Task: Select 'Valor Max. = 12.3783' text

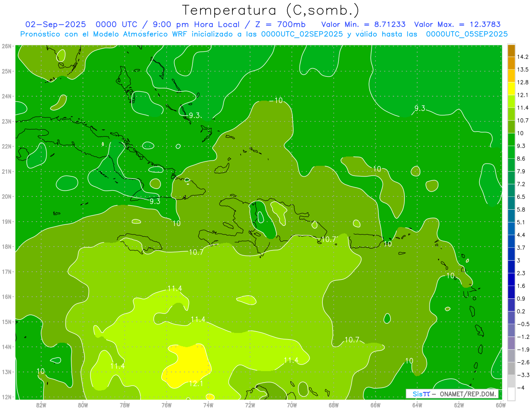Action: point(458,24)
